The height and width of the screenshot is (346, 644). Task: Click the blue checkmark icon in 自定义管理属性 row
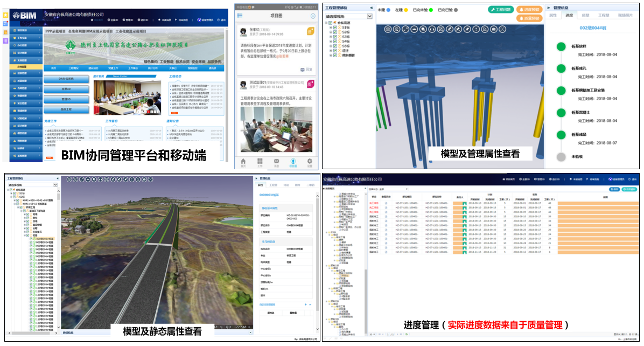310,305
